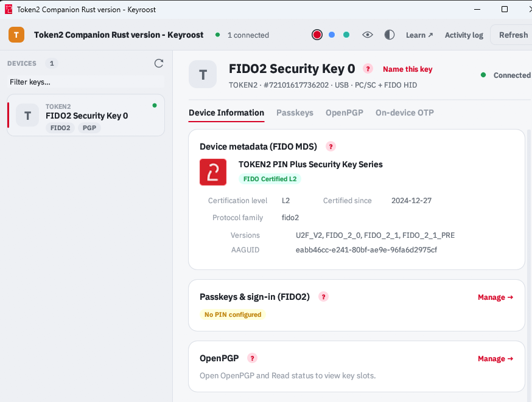Click TOKEN2 PIN Plus Security Key Series title

pos(310,164)
